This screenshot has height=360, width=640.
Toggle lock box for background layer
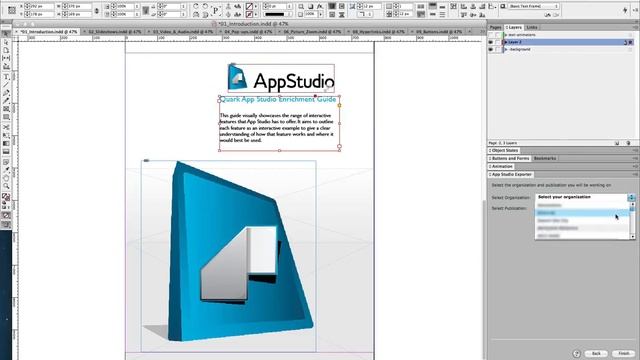(x=498, y=49)
